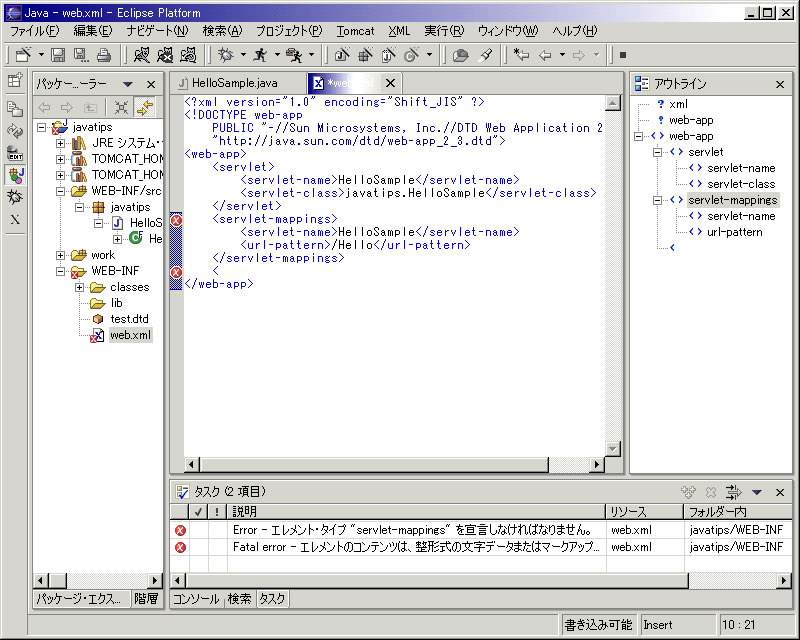This screenshot has height=640, width=800.
Task: Restart Tomcat with the third cat icon
Action: (191, 55)
